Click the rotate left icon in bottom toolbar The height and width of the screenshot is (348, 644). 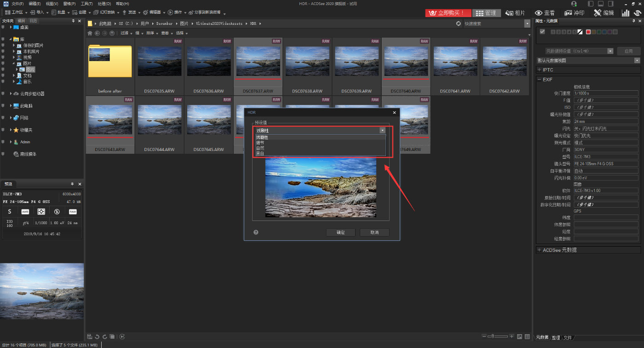coord(97,336)
